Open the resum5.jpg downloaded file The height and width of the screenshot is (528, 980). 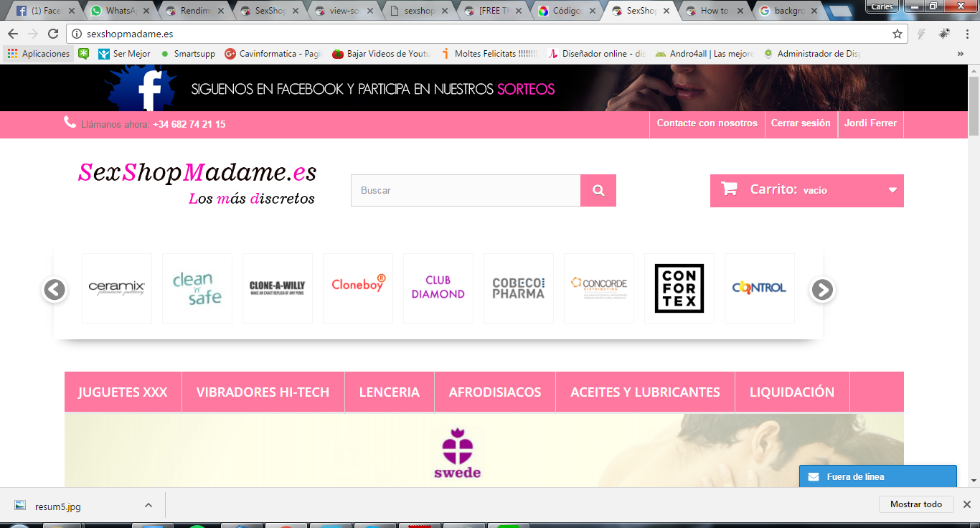(x=47, y=506)
